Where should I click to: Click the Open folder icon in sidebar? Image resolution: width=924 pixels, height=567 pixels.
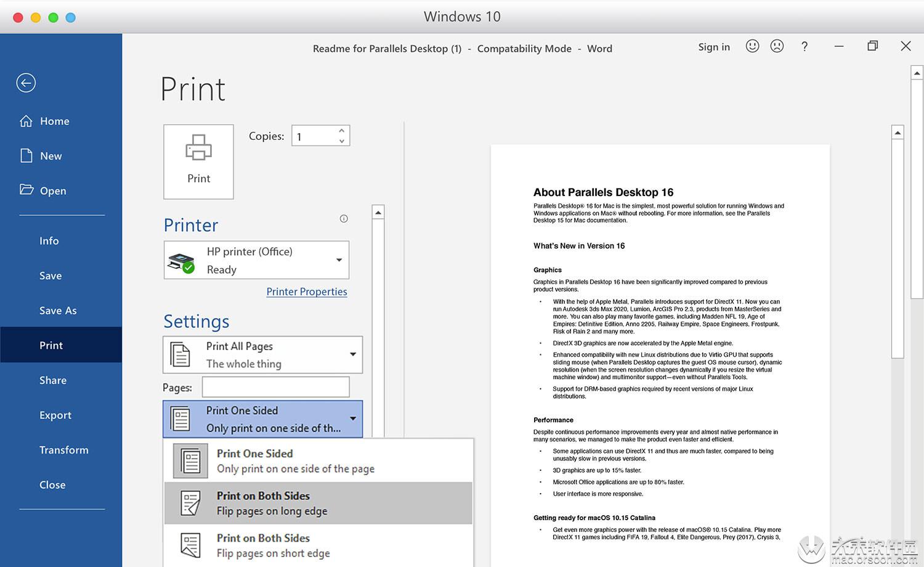26,190
